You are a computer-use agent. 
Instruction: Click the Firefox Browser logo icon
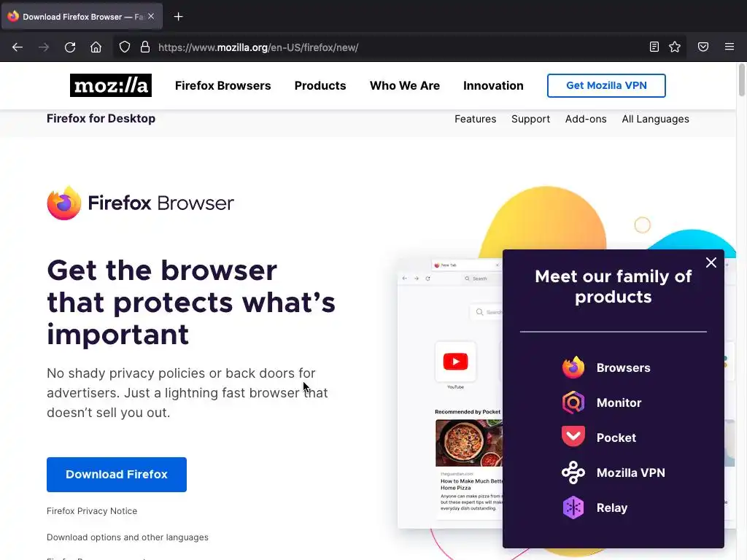pyautogui.click(x=64, y=203)
